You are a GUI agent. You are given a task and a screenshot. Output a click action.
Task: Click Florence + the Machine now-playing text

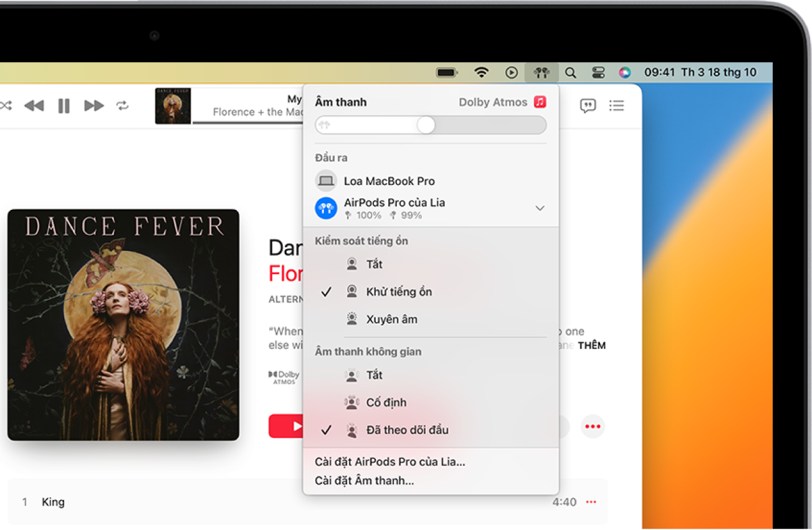point(257,112)
